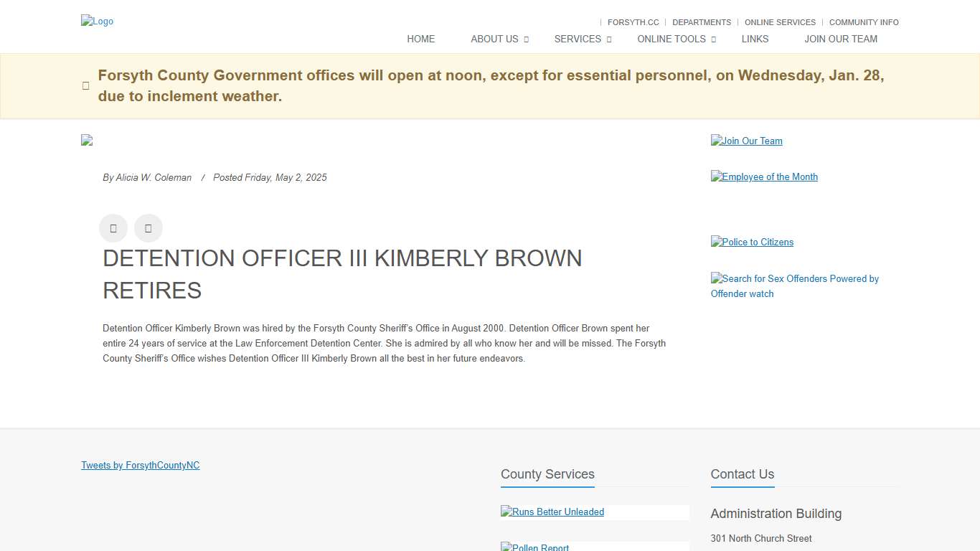The height and width of the screenshot is (551, 980).
Task: Open the Police to Citizens image link
Action: tap(752, 242)
